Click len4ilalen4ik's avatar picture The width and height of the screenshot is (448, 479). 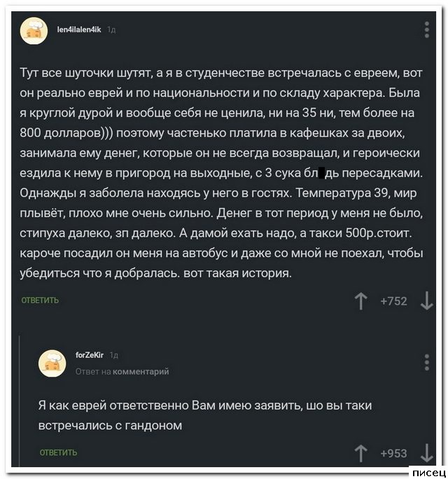point(33,30)
